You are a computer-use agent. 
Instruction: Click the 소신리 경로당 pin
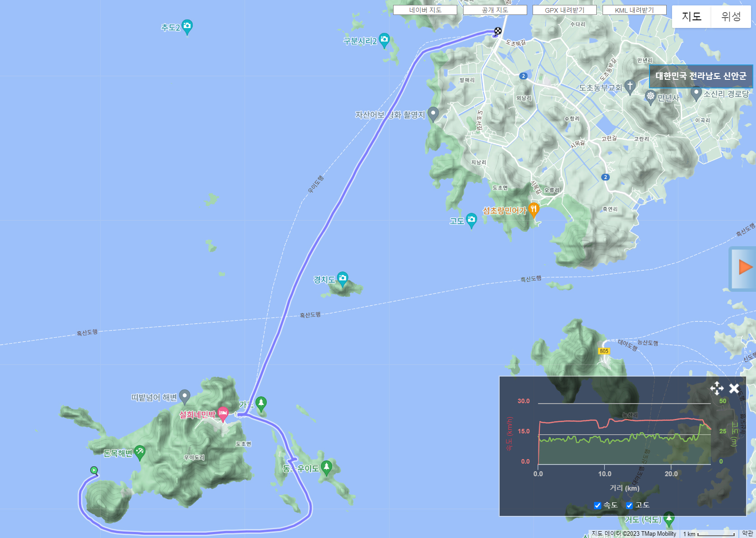696,93
